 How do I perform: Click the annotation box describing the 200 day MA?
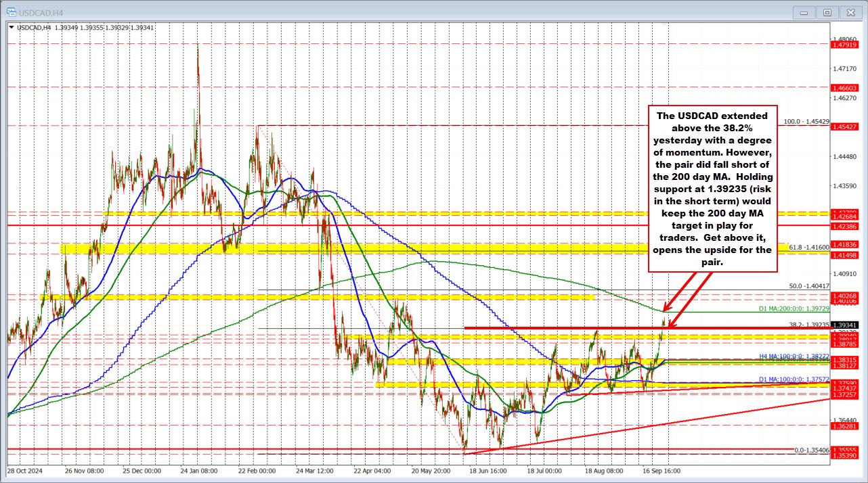pyautogui.click(x=712, y=189)
